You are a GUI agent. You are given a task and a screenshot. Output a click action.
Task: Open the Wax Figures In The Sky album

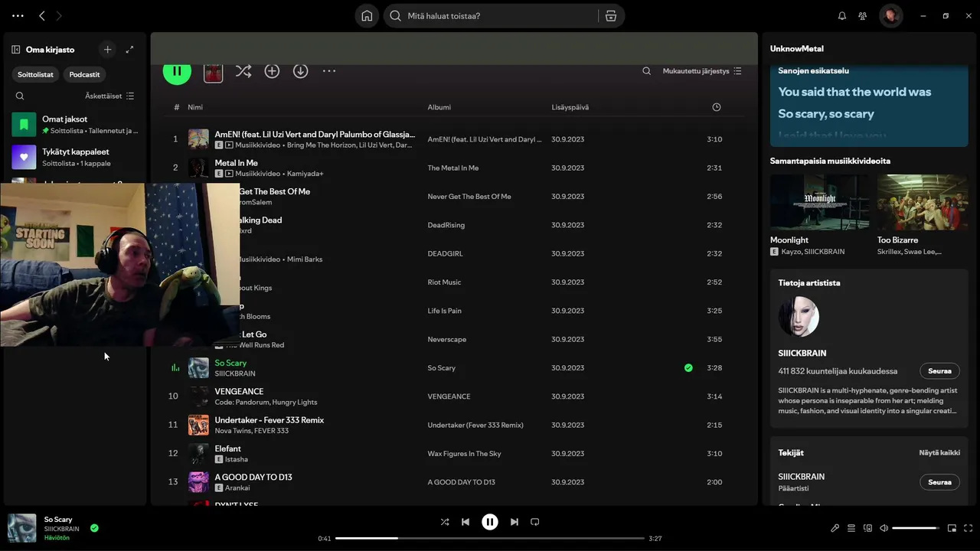pyautogui.click(x=464, y=454)
